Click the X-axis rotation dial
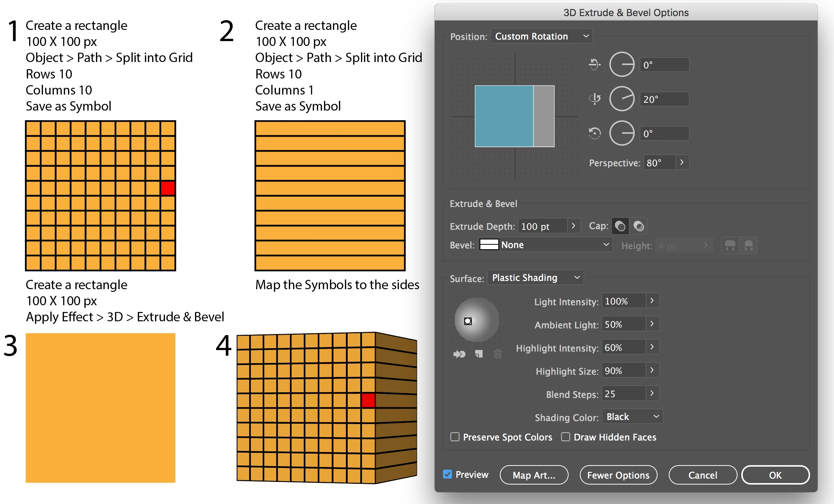 622,65
